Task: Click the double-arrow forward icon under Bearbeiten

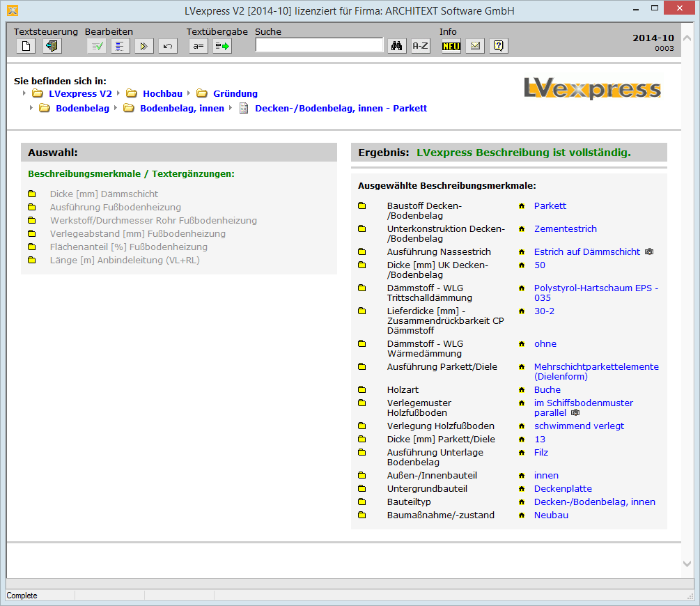Action: coord(143,46)
